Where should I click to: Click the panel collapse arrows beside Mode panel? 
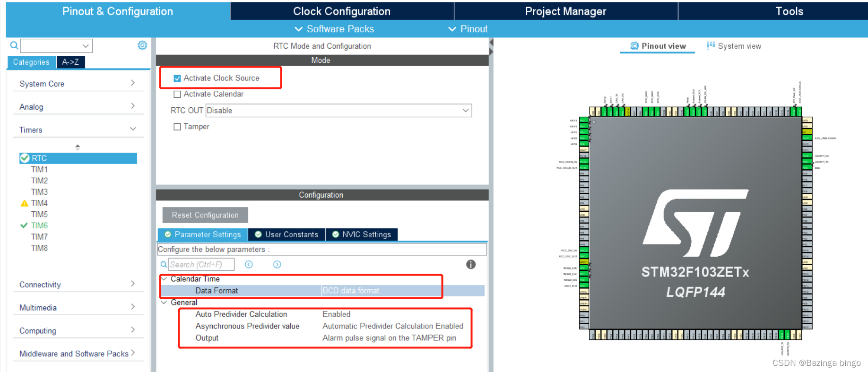491,47
